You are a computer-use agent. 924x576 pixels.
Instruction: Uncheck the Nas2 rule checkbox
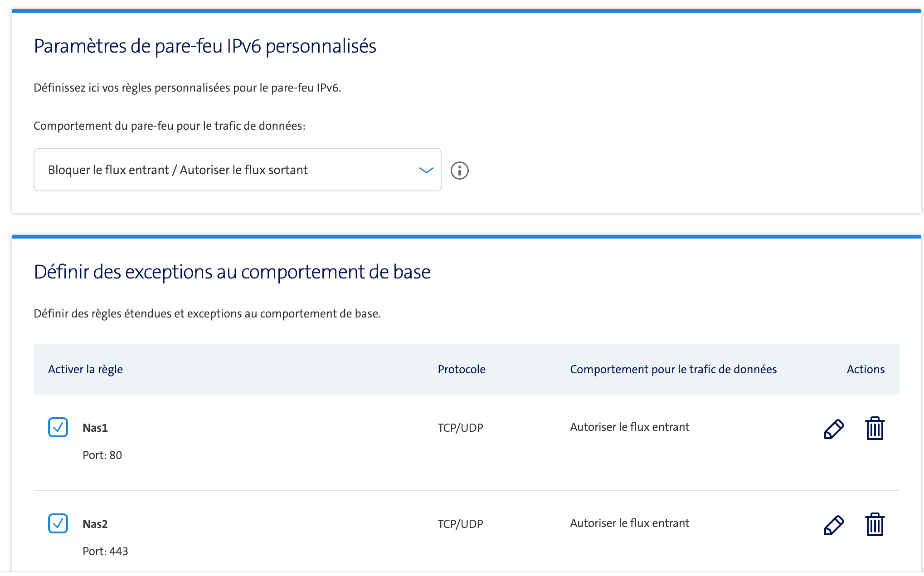tap(58, 523)
